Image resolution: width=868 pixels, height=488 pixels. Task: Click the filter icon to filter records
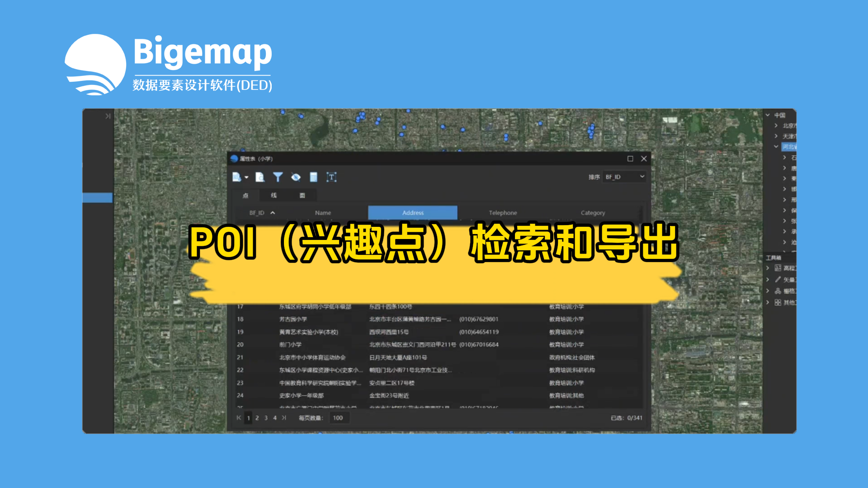(278, 177)
